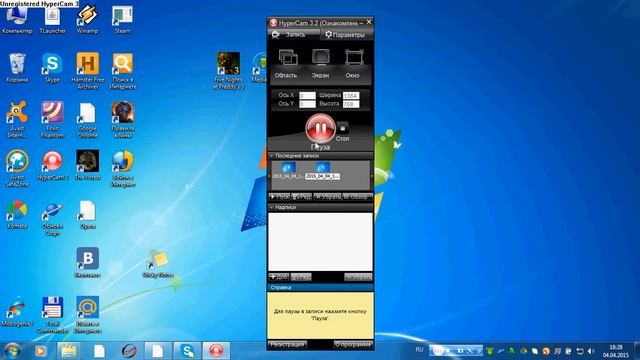Image resolution: width=640 pixels, height=360 pixels.
Task: Click the Ось Y input field
Action: coord(307,104)
